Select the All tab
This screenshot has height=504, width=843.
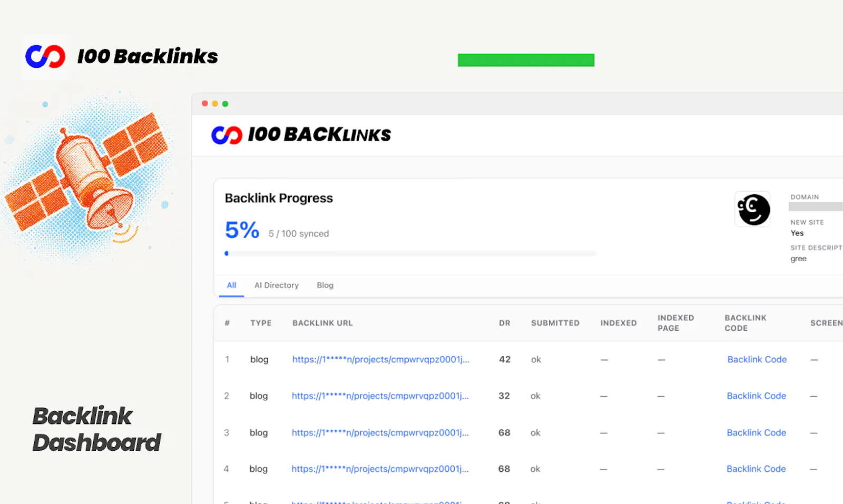click(231, 285)
